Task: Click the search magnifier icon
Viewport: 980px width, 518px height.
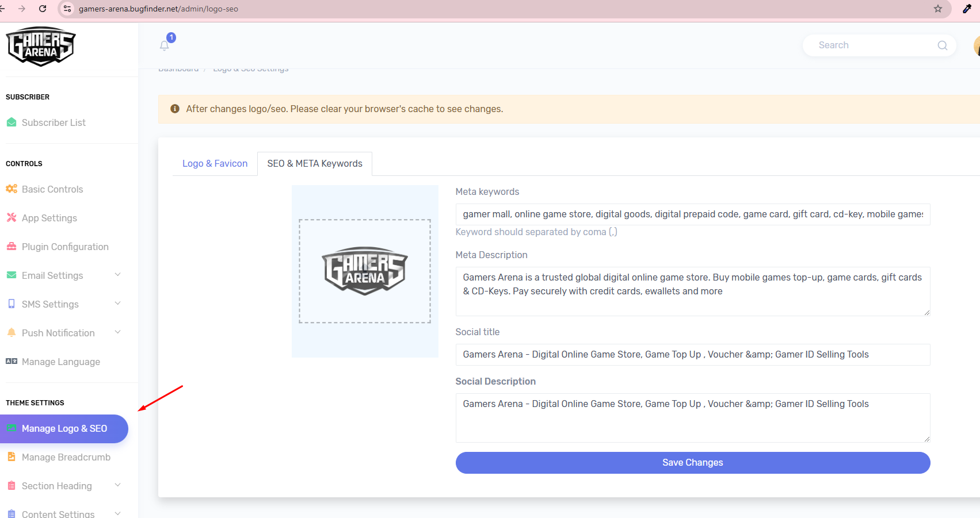Action: [942, 45]
